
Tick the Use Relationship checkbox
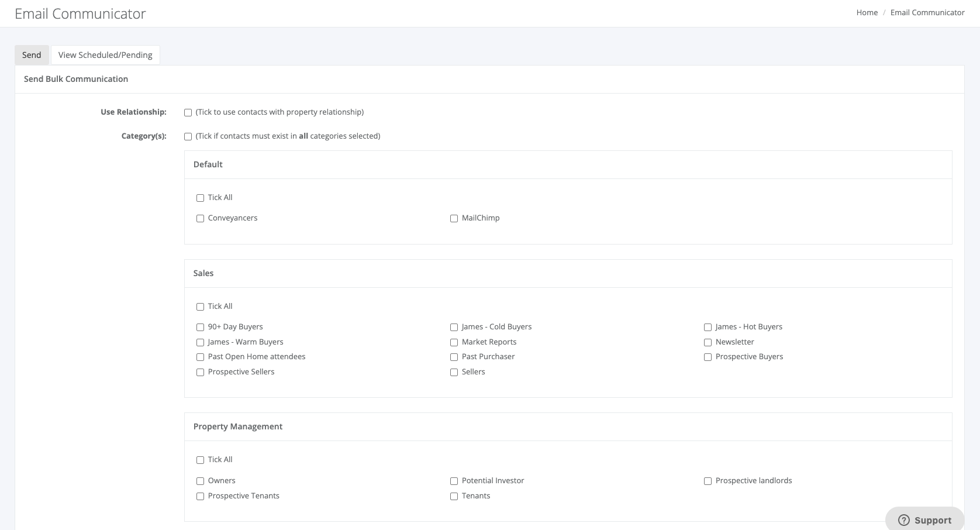pyautogui.click(x=188, y=112)
